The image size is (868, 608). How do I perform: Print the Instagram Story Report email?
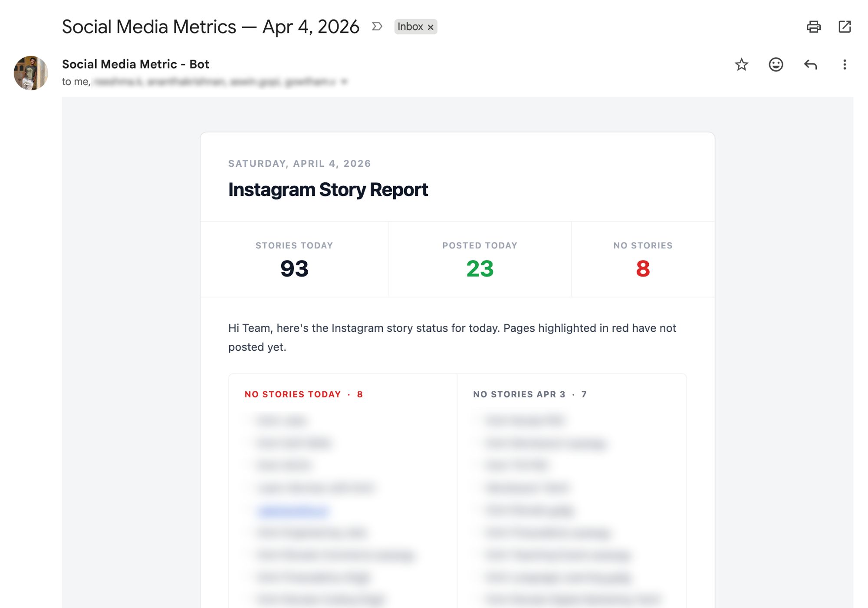(815, 26)
